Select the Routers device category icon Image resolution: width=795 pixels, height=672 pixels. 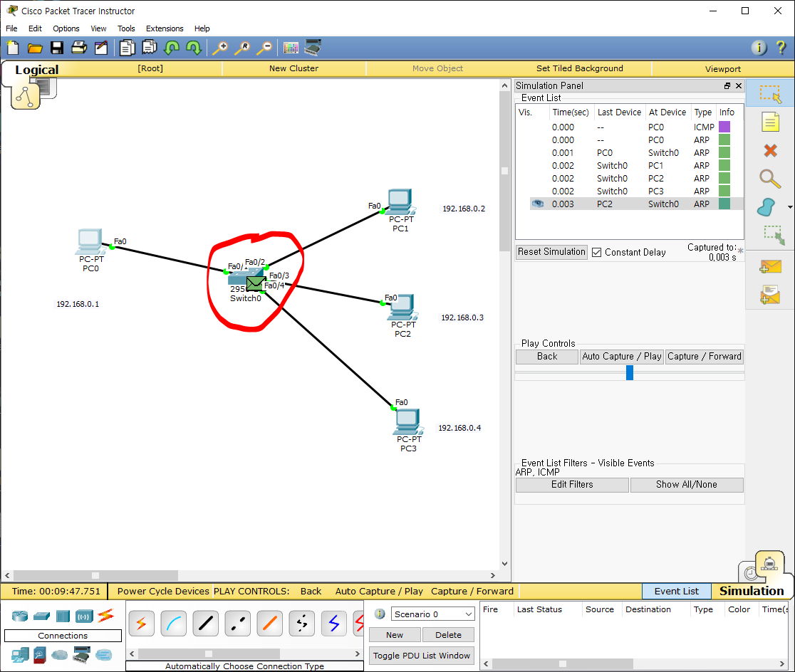coord(20,616)
